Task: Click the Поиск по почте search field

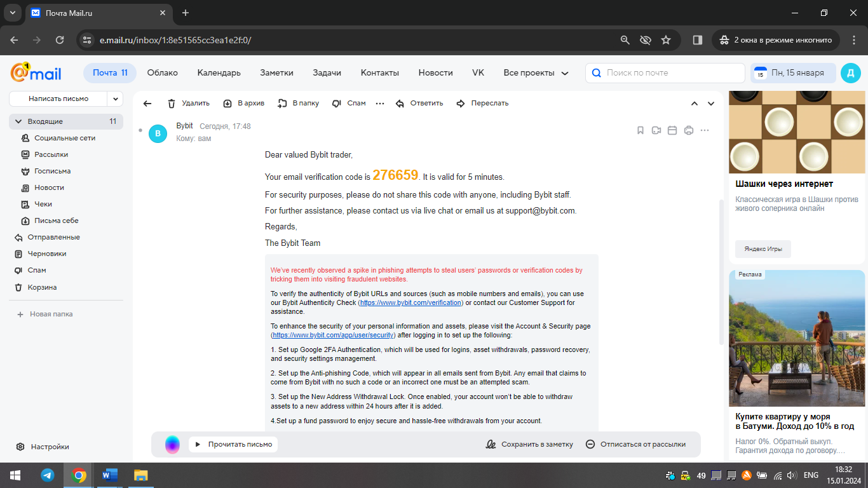Action: click(x=665, y=72)
